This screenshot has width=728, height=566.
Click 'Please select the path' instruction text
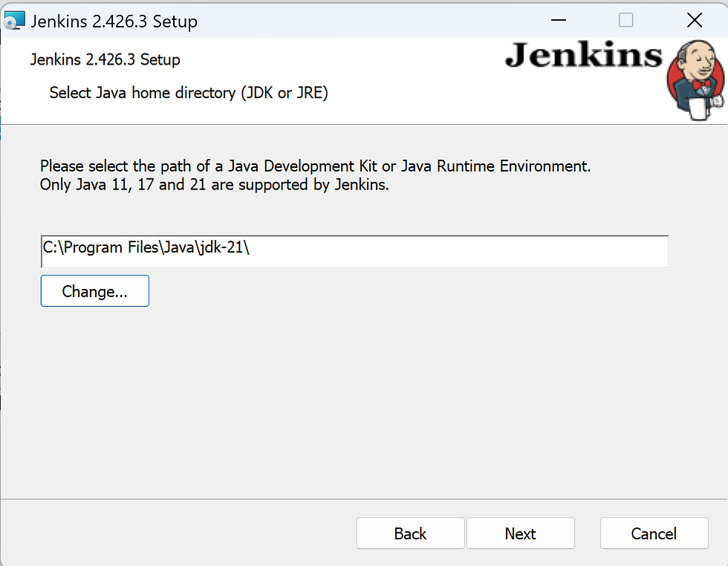pos(315,166)
